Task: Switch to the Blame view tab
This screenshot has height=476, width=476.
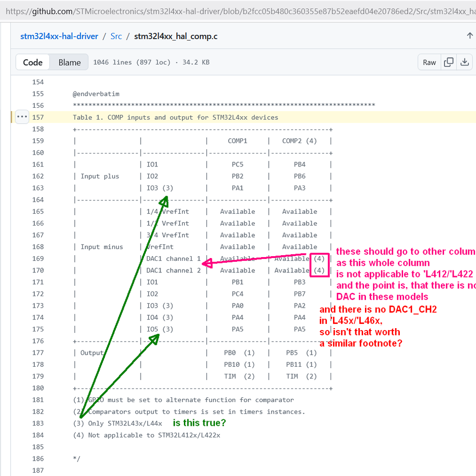Action: 70,62
